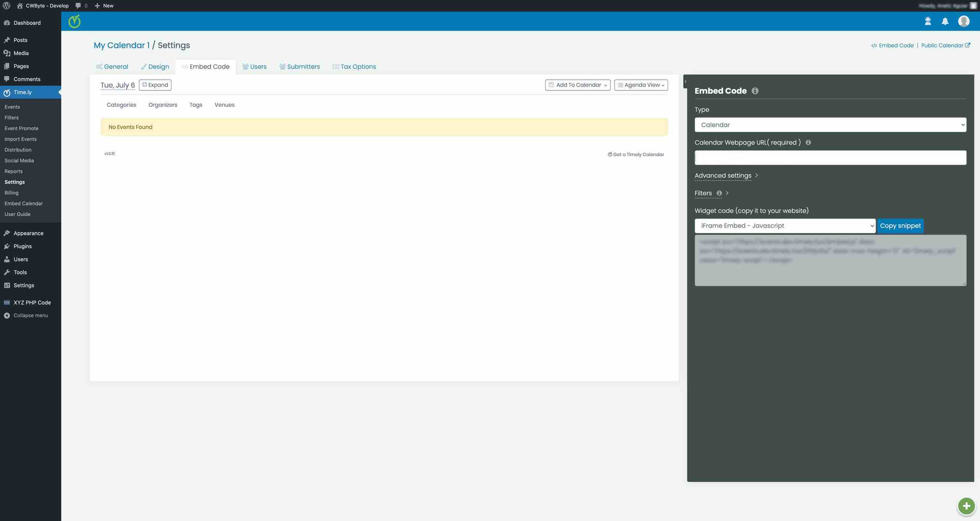
Task: Open Import Events submenu
Action: pyautogui.click(x=21, y=139)
